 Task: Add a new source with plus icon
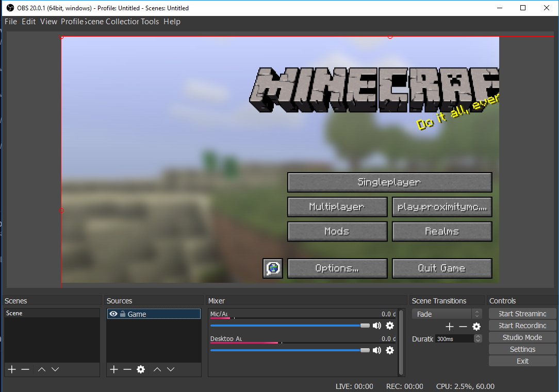pos(114,369)
